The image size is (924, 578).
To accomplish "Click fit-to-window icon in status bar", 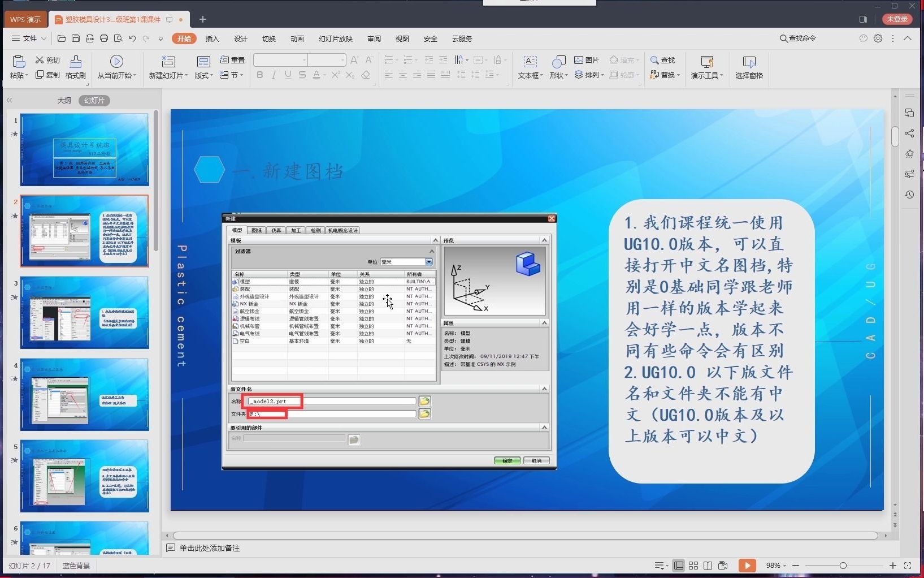I will [x=908, y=566].
